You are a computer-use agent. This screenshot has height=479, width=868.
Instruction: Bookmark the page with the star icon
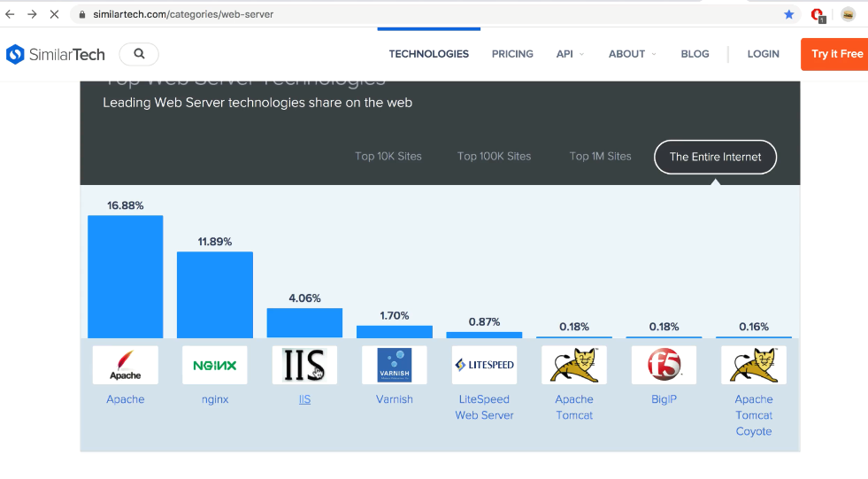[789, 14]
